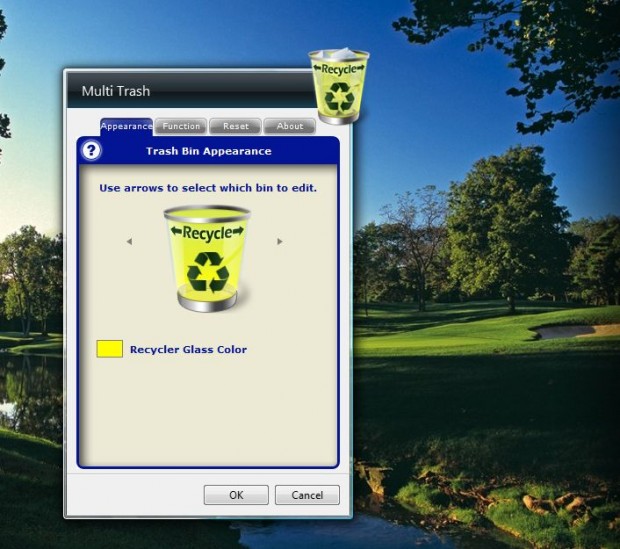Click the Recycler Glass Color label
Screen dimensions: 620x549
(x=188, y=350)
